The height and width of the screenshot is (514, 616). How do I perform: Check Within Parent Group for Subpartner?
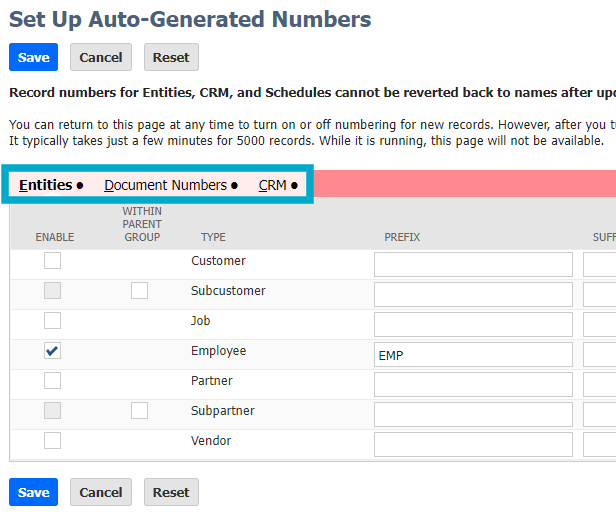[x=139, y=411]
